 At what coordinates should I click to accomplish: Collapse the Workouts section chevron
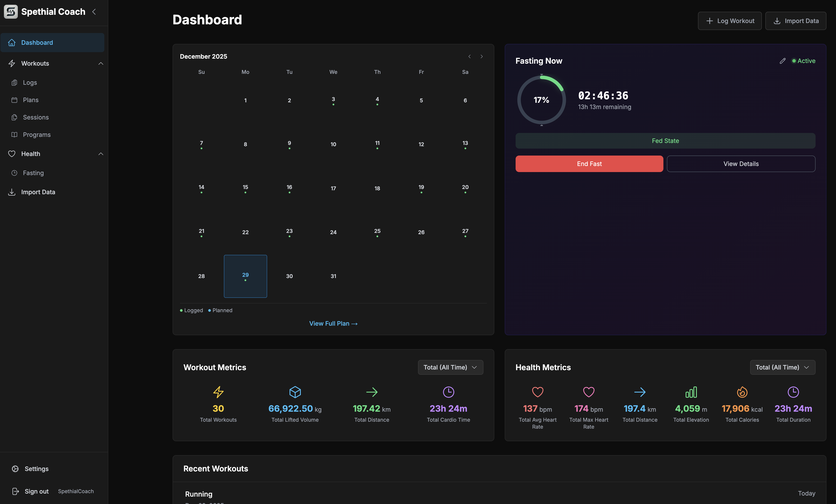click(101, 63)
